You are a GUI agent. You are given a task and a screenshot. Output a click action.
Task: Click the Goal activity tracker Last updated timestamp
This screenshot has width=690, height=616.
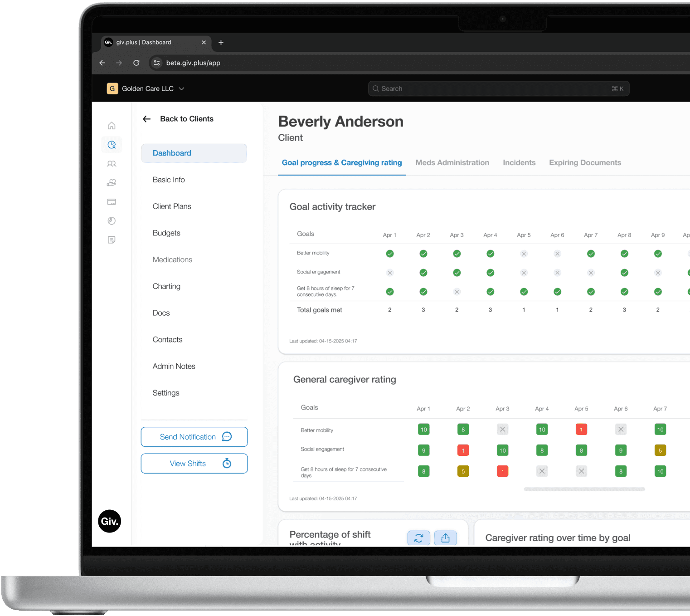[x=323, y=341]
